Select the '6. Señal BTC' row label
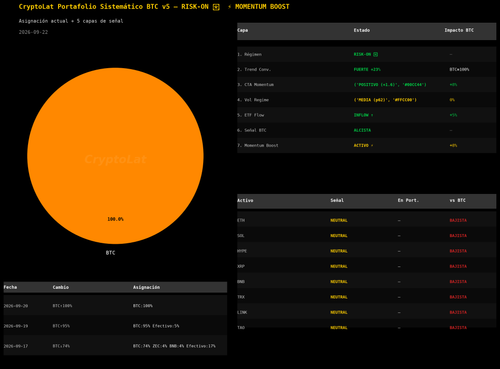Image resolution: width=500 pixels, height=369 pixels. pos(252,130)
